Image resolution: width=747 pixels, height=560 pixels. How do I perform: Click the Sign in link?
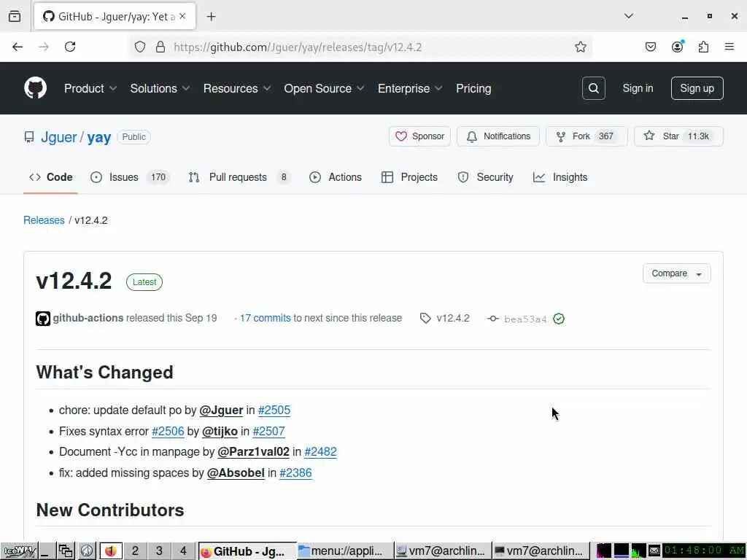tap(638, 88)
